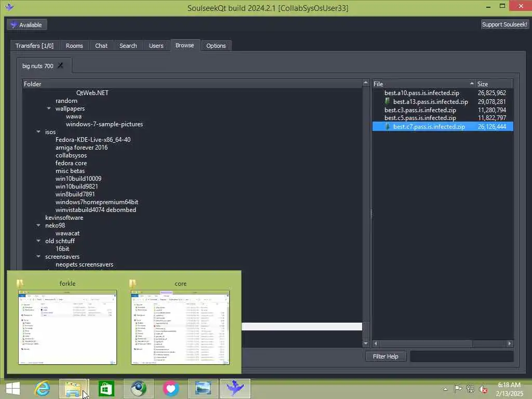Click the download icon beside best.a13.pass.is.infected.zip
532x399 pixels.
388,101
